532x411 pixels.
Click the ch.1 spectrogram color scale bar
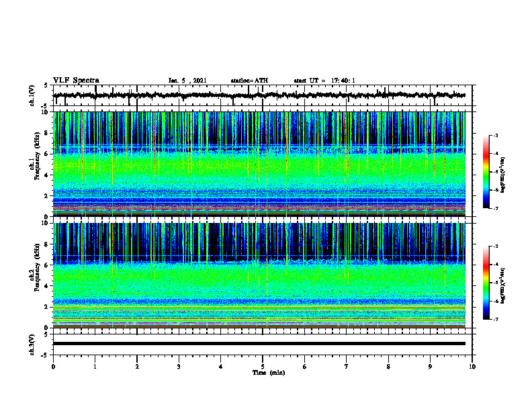(x=486, y=172)
